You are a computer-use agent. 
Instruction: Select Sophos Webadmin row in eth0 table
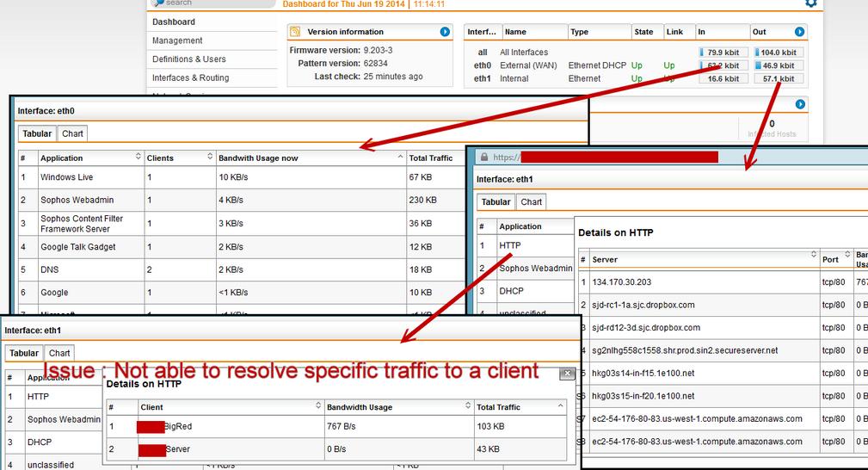coord(242,200)
